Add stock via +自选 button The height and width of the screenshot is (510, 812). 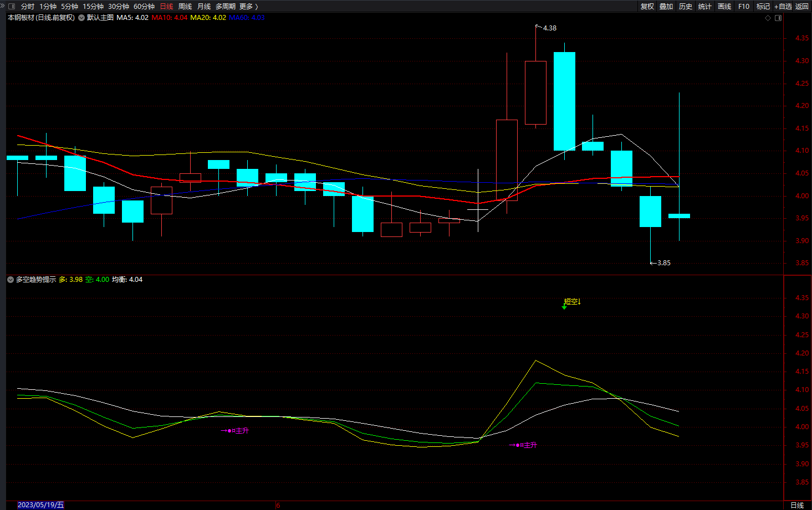point(783,7)
